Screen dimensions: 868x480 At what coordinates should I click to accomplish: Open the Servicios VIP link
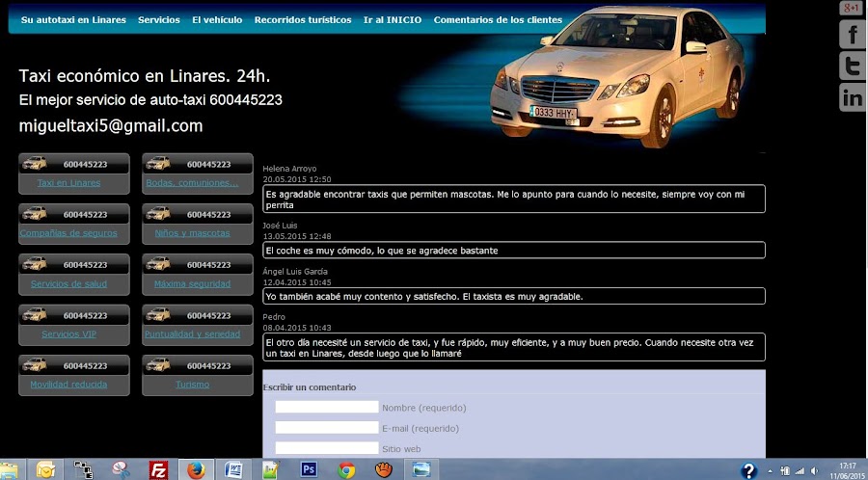coord(68,334)
